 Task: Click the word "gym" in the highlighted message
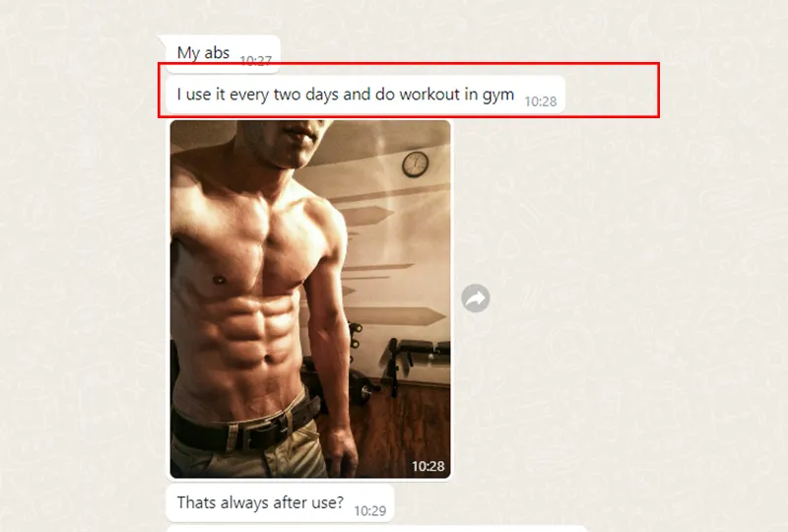click(x=498, y=95)
